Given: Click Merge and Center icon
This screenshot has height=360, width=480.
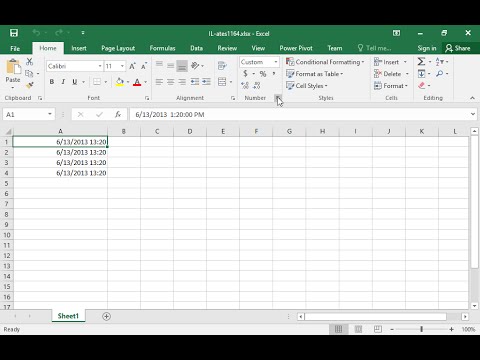Looking at the screenshot, I should [x=222, y=82].
